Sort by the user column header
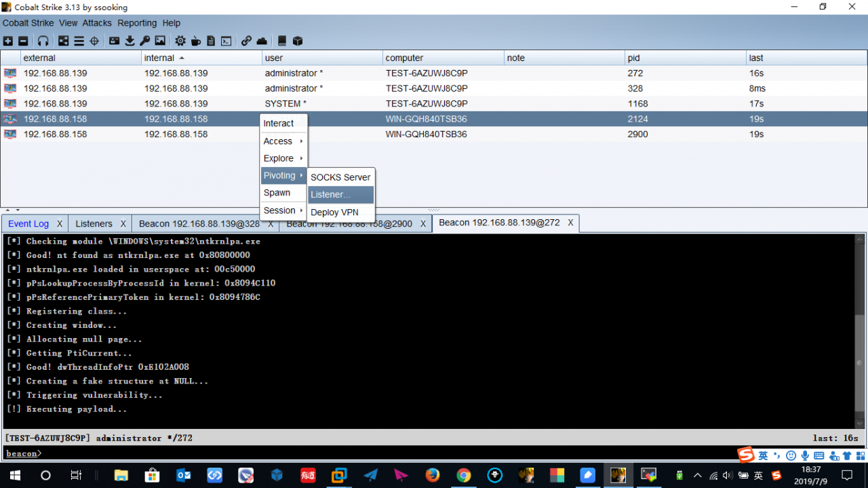868x488 pixels. (322, 58)
